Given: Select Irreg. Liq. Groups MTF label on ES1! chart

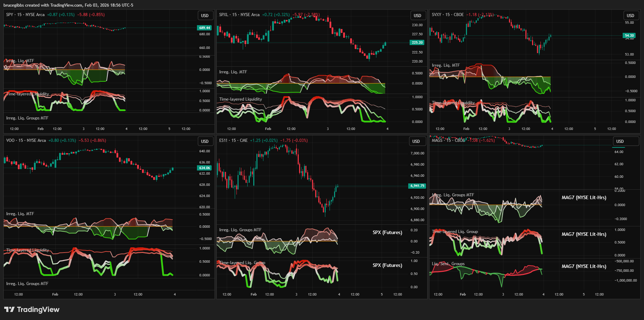Looking at the screenshot, I should tap(240, 230).
